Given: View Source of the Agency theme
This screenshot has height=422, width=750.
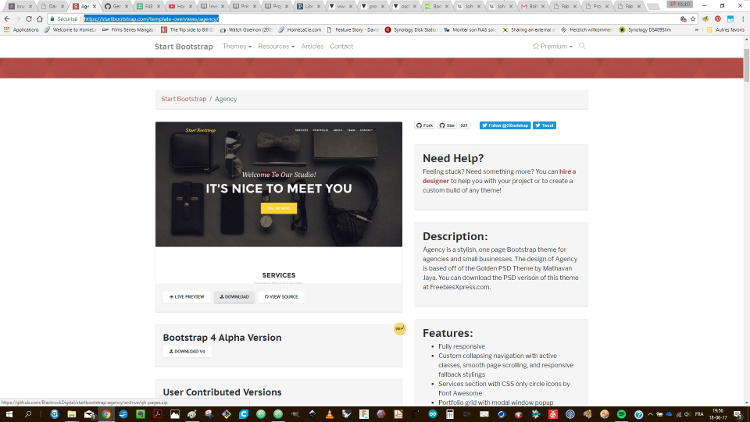Looking at the screenshot, I should 281,297.
